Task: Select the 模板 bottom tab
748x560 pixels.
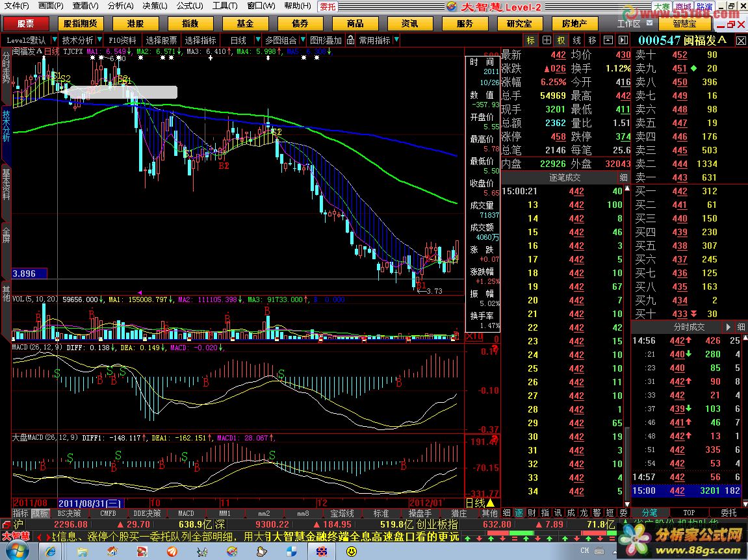Action: tap(40, 513)
